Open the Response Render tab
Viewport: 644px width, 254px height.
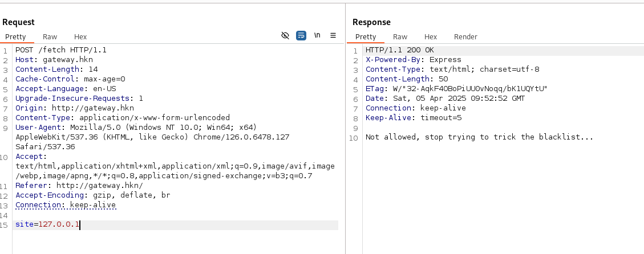pos(465,36)
